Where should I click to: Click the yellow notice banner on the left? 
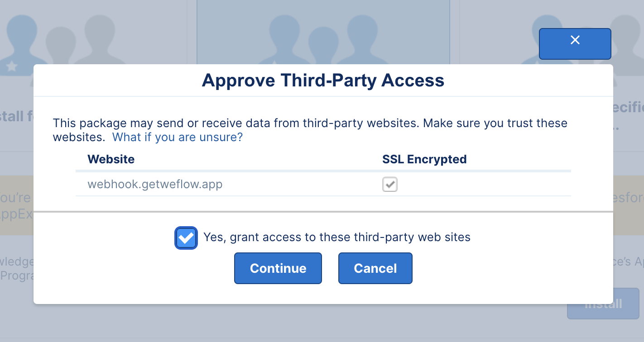[x=17, y=205]
